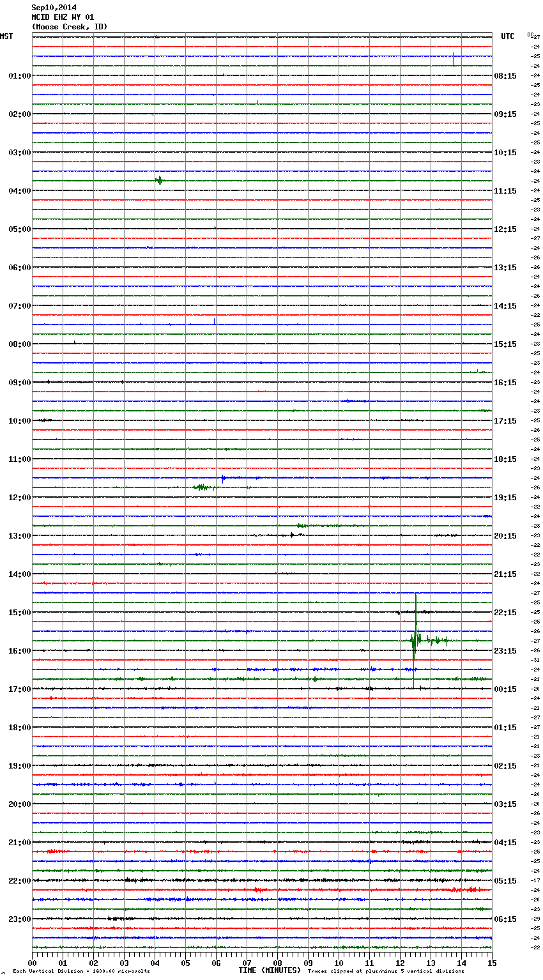
Task: Select the 14:15 UTC time label
Action: pyautogui.click(x=505, y=306)
